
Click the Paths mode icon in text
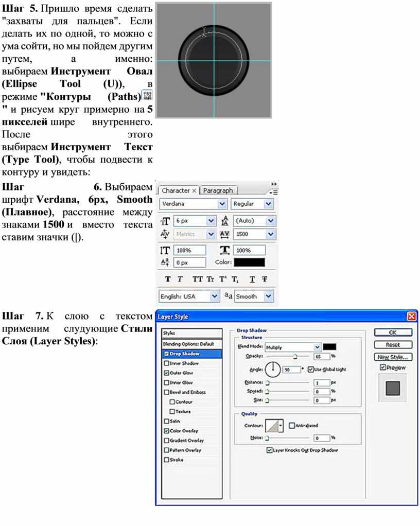click(x=147, y=95)
